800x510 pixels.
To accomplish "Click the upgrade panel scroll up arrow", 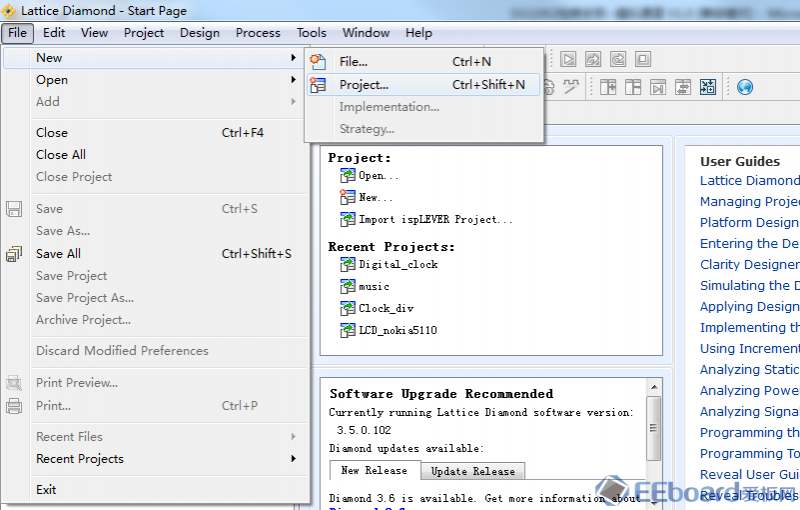I will click(654, 387).
